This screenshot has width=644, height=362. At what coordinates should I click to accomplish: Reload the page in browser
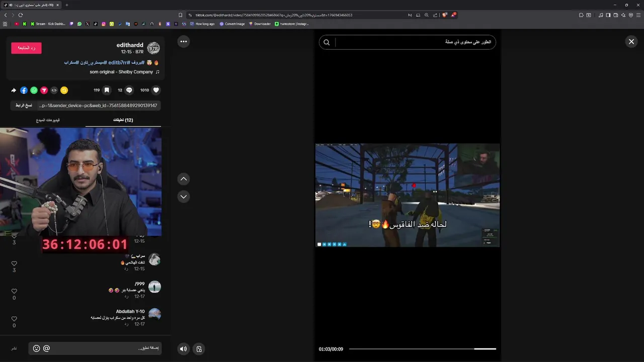coord(21,15)
